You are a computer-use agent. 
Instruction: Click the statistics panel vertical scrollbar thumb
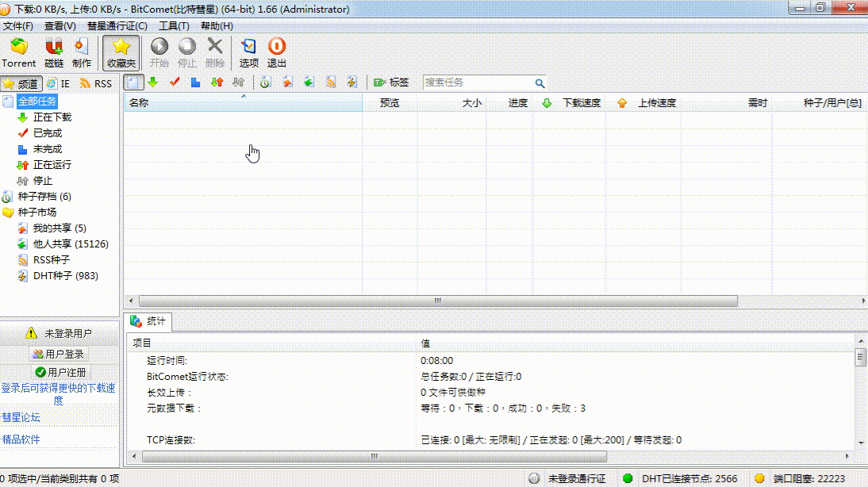coord(860,358)
